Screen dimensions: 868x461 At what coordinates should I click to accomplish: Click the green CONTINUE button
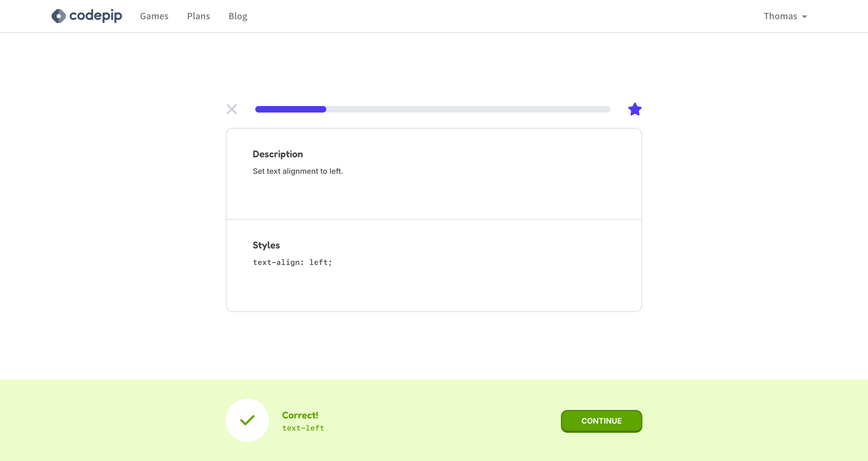point(601,421)
